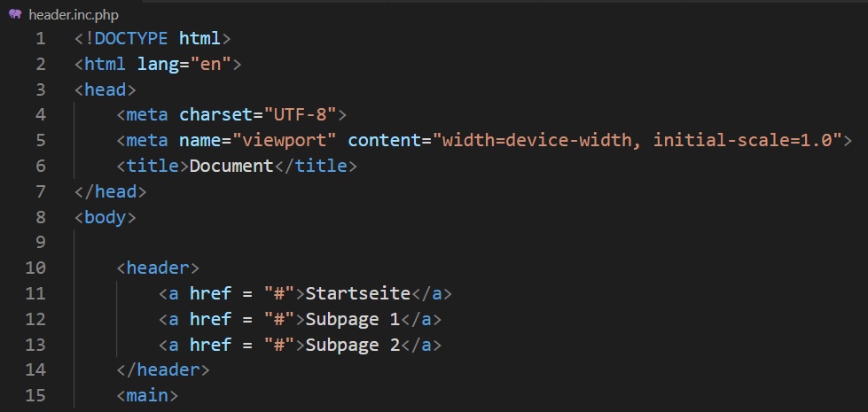Click the word Document in title
The height and width of the screenshot is (412, 868).
click(x=231, y=166)
